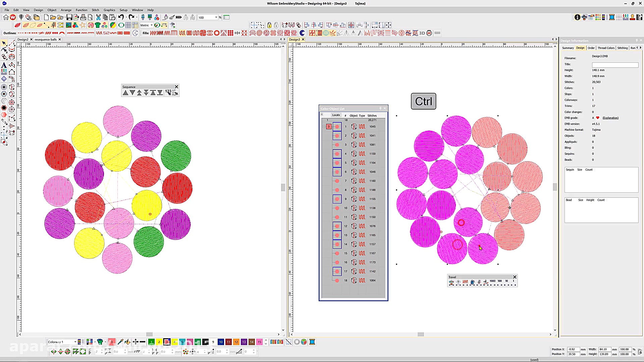Click the Title input field
The width and height of the screenshot is (644, 362).
pos(615,64)
